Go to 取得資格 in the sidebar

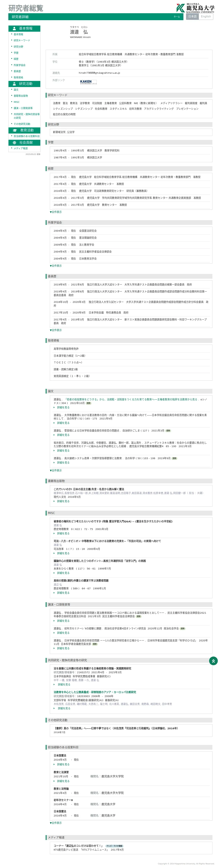[x=19, y=77]
